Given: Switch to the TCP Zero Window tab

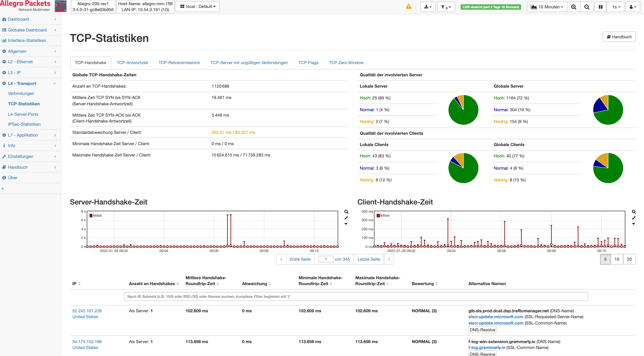Looking at the screenshot, I should [346, 63].
